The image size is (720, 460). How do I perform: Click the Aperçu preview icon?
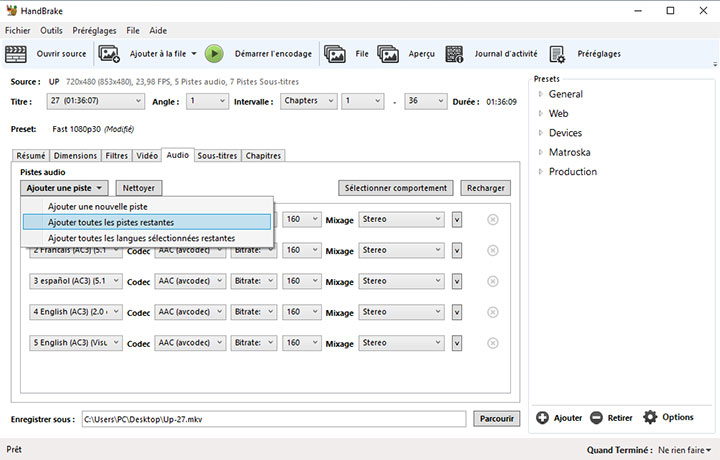[388, 54]
